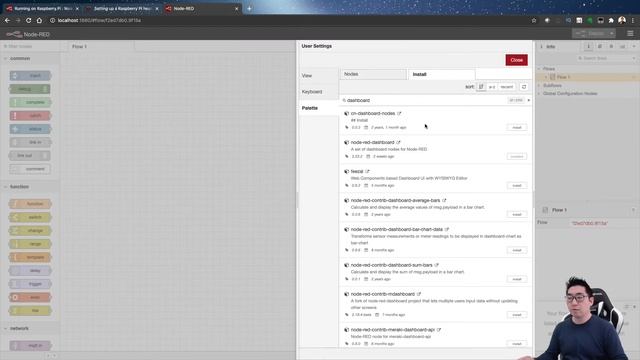Viewport: 640px width, 360px height.
Task: Expand the Flow 1 tree item
Action: (546, 77)
